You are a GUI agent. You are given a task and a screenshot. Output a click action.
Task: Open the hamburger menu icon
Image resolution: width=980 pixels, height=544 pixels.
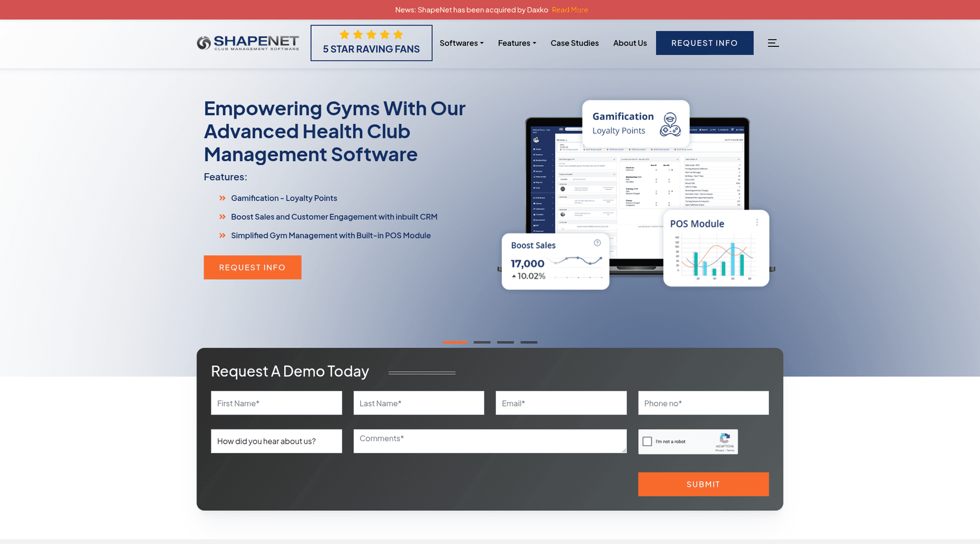[x=773, y=43]
